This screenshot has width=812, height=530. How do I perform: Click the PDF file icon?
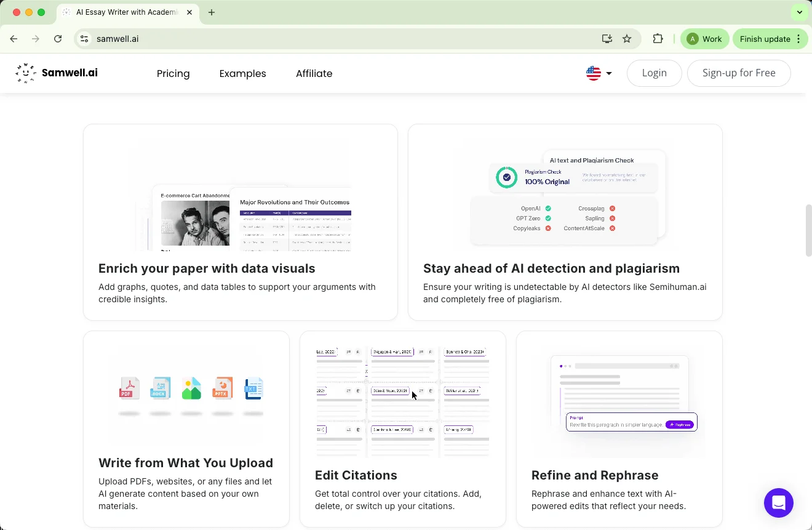[129, 388]
